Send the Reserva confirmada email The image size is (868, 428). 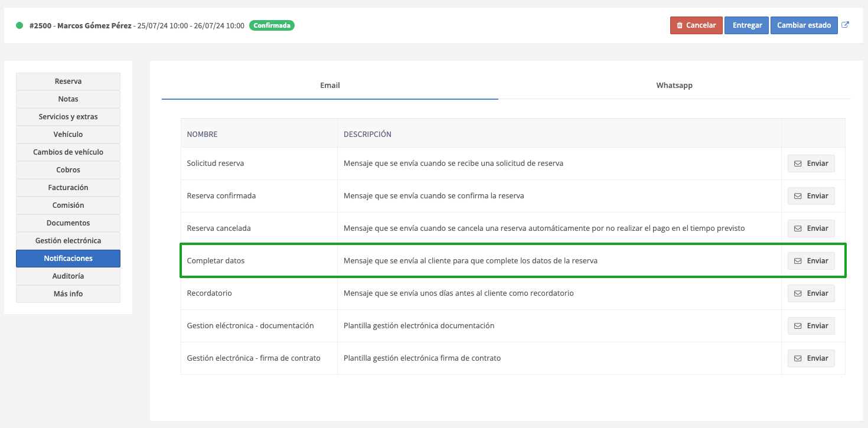coord(811,196)
